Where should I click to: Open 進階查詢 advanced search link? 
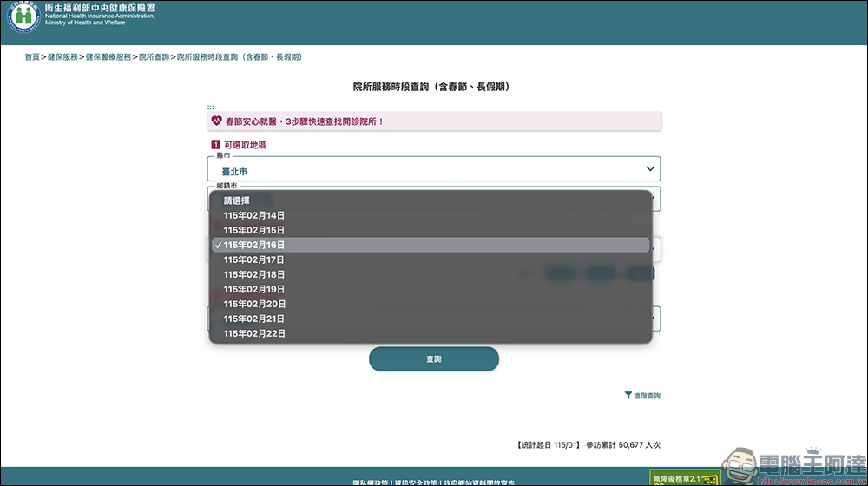pyautogui.click(x=647, y=396)
